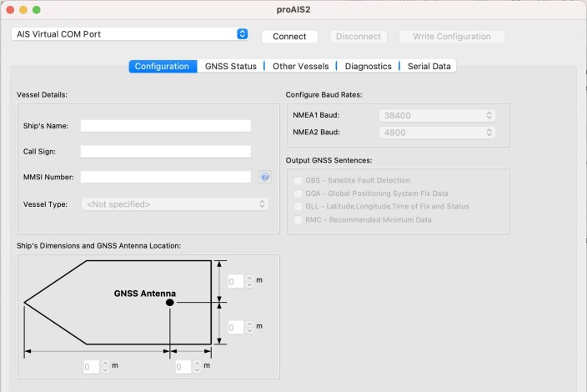Click the antenna-to-stern distance stepper

tap(197, 366)
